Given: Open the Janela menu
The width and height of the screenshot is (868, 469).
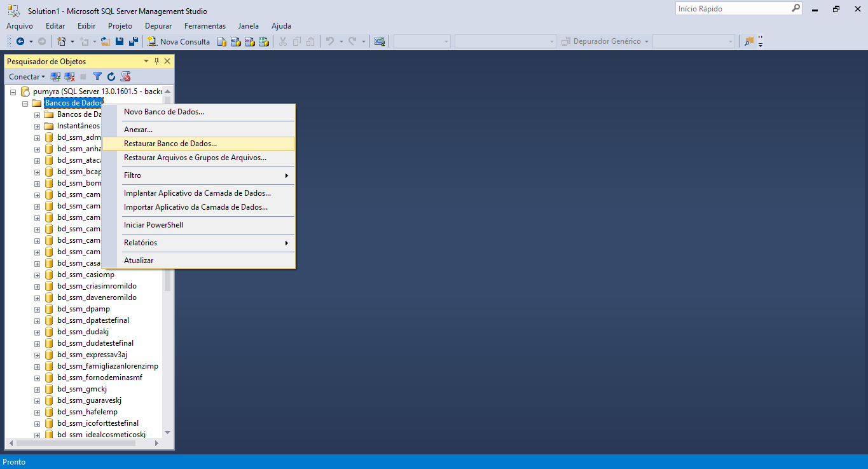Looking at the screenshot, I should [249, 26].
